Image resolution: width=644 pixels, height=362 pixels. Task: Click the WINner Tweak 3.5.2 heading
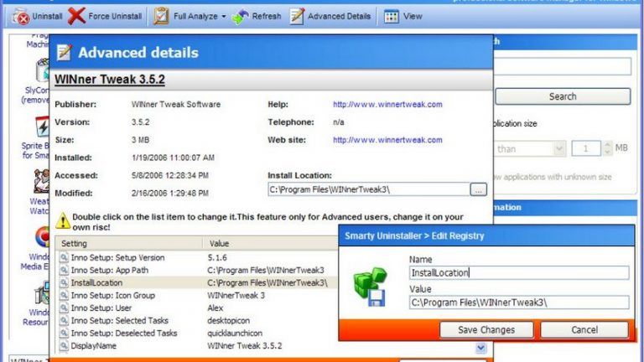click(x=110, y=80)
